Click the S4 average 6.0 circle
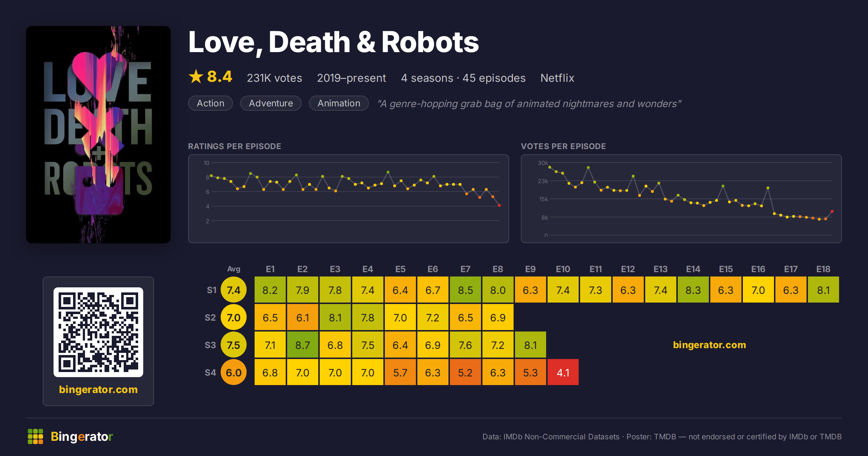Image resolution: width=868 pixels, height=456 pixels. coord(234,372)
